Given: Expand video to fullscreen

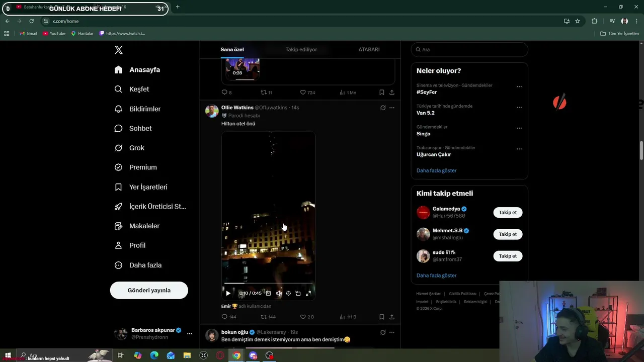Looking at the screenshot, I should (x=308, y=293).
